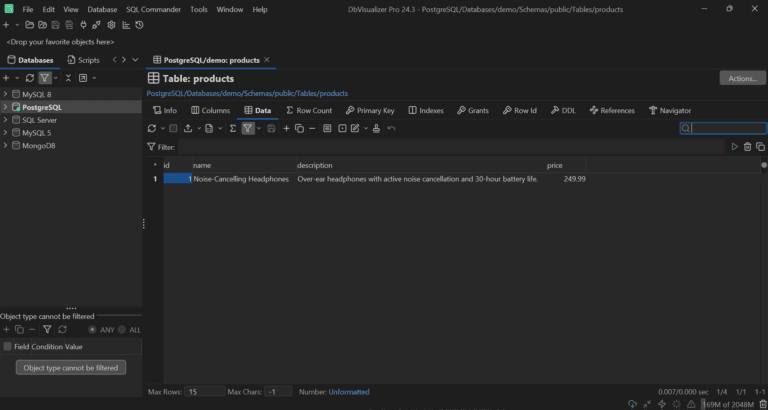Click the description column header
The image size is (768, 410).
[x=421, y=166]
